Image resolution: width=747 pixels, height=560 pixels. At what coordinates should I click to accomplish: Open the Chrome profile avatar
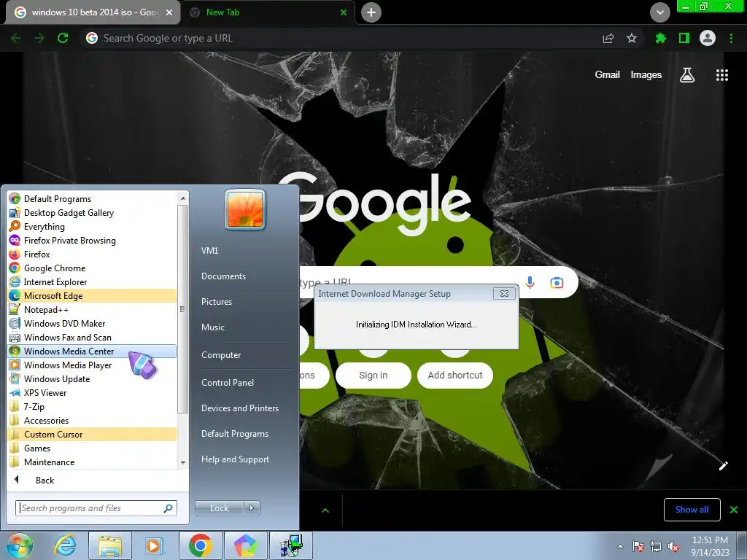tap(708, 38)
